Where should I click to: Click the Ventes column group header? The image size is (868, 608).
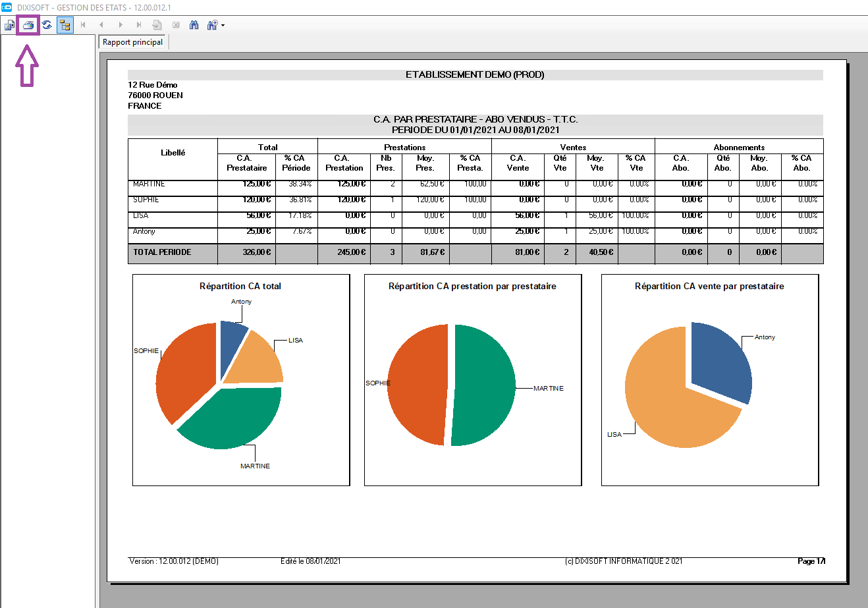click(x=573, y=148)
